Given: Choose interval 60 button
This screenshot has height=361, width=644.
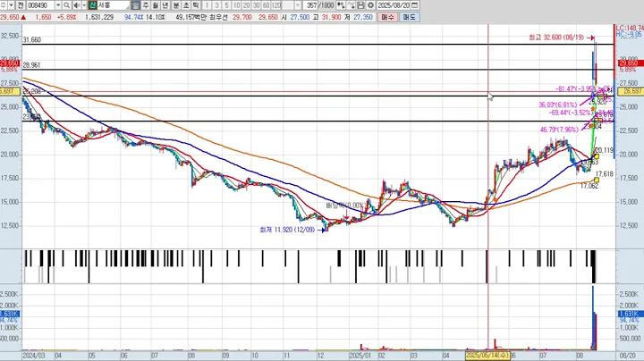Looking at the screenshot, I should pos(267,5).
